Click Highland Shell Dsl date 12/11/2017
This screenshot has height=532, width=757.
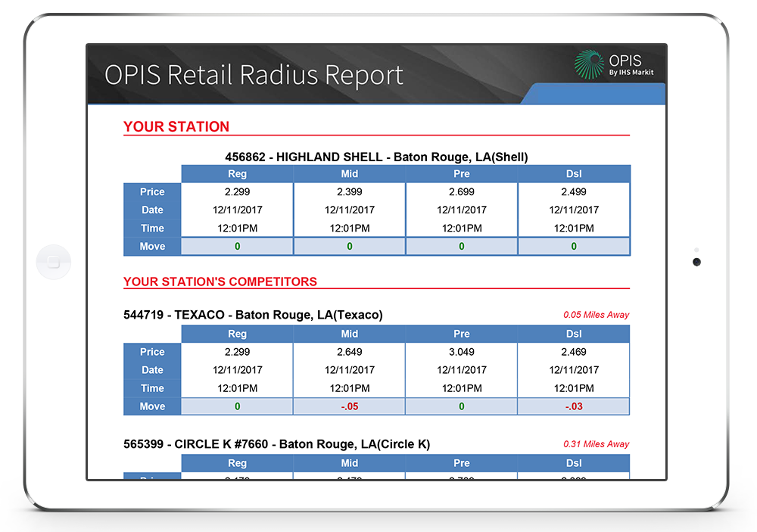pyautogui.click(x=574, y=210)
